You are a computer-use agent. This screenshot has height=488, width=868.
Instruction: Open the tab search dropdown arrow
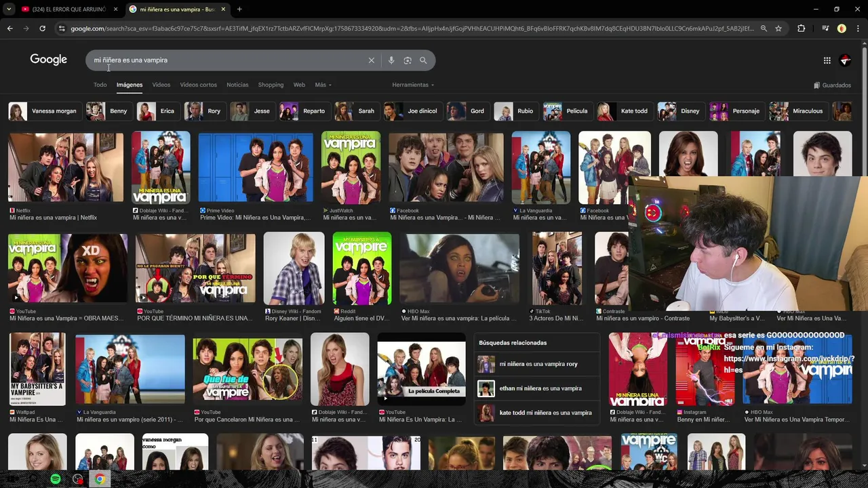click(x=9, y=9)
